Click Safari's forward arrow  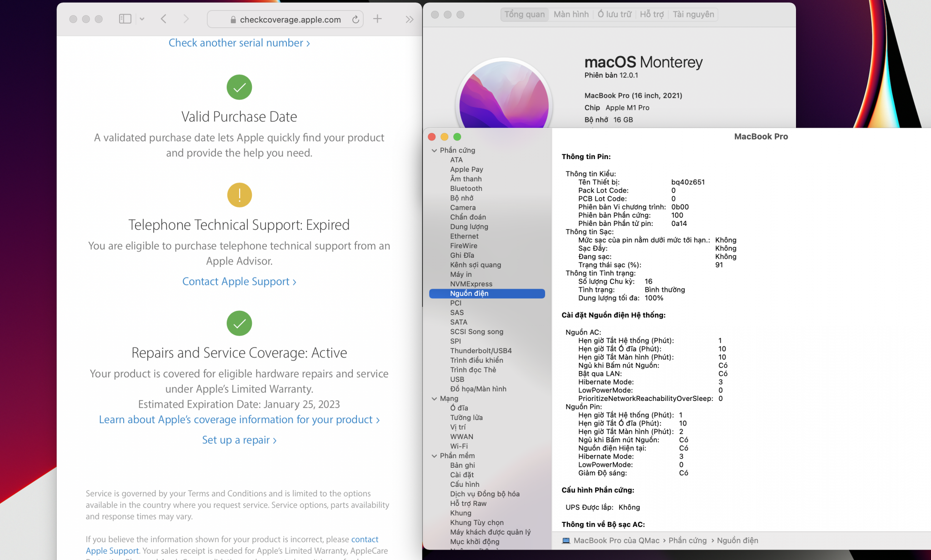point(186,19)
